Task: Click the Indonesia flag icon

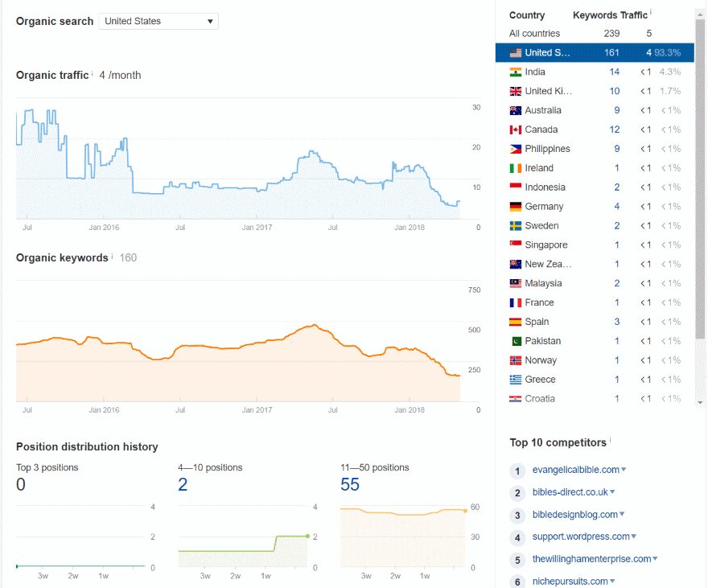Action: point(516,187)
